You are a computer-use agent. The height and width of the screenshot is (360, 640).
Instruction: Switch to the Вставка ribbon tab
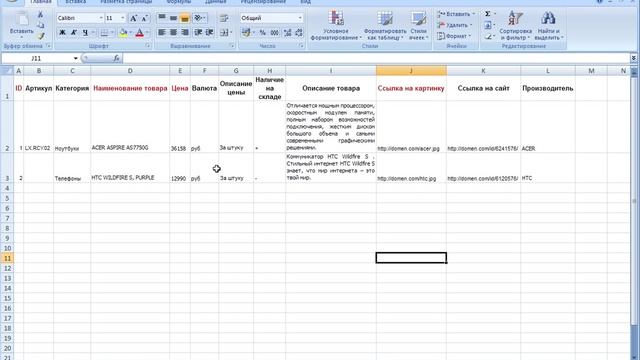coord(76,2)
